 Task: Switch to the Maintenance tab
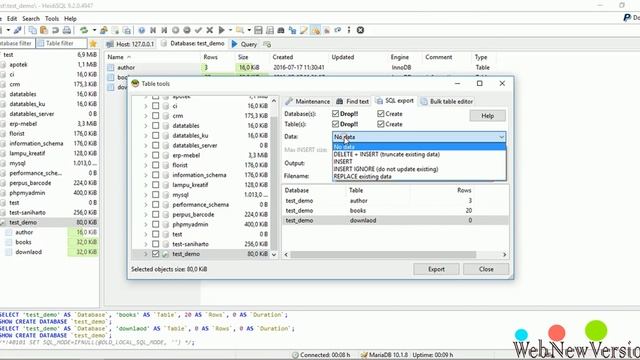coord(308,101)
